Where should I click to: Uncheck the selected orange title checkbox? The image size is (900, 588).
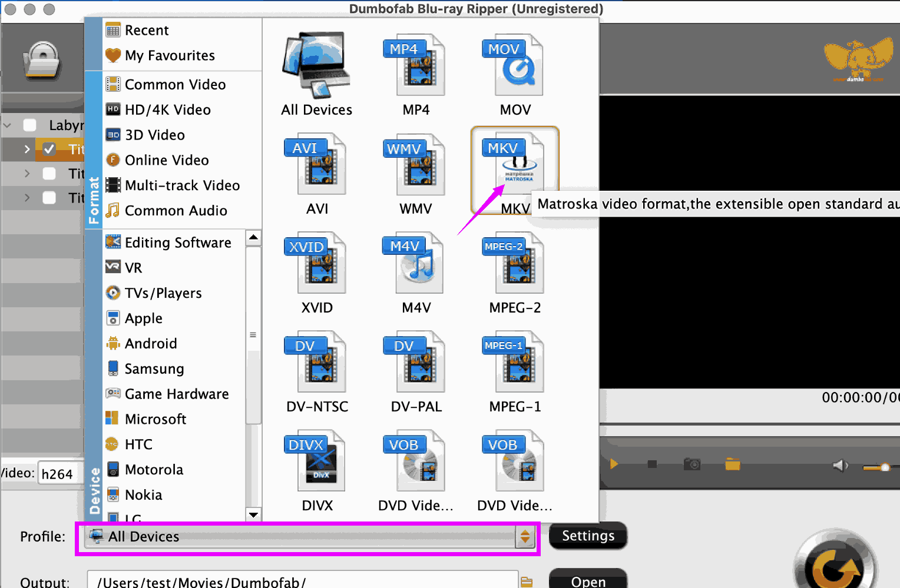click(x=49, y=149)
